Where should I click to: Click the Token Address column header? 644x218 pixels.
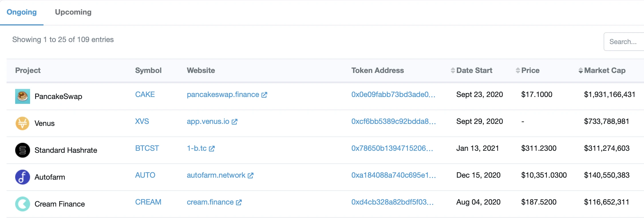pos(378,70)
